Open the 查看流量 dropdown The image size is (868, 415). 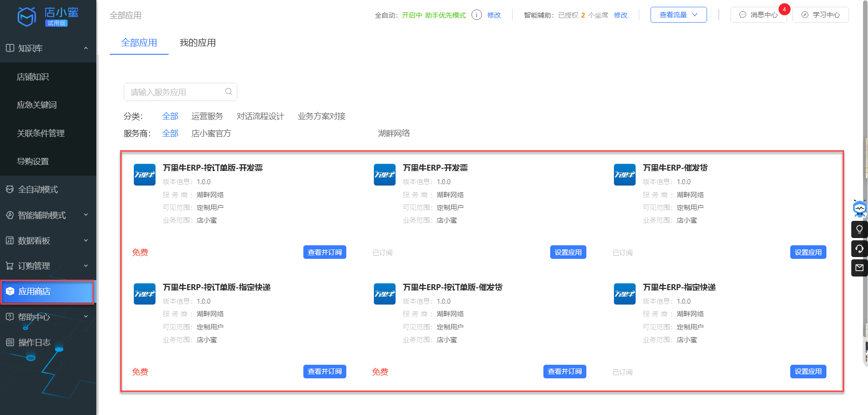[x=679, y=15]
